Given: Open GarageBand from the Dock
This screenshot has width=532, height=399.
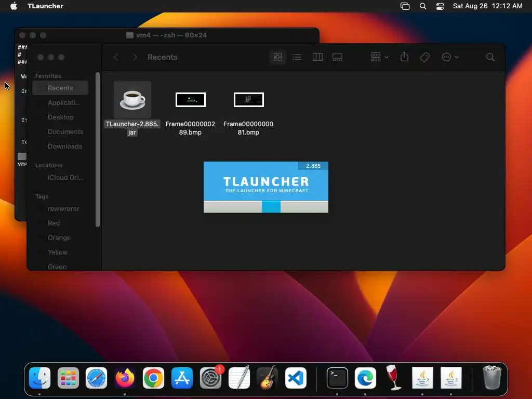Looking at the screenshot, I should tap(268, 377).
